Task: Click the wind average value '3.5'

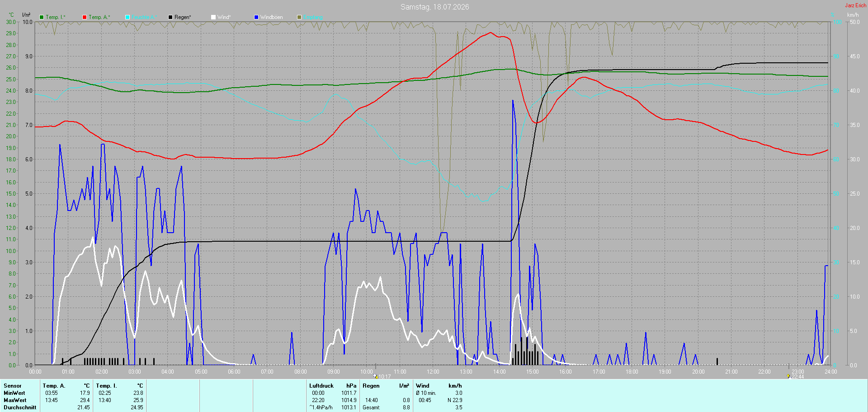Action: point(459,407)
